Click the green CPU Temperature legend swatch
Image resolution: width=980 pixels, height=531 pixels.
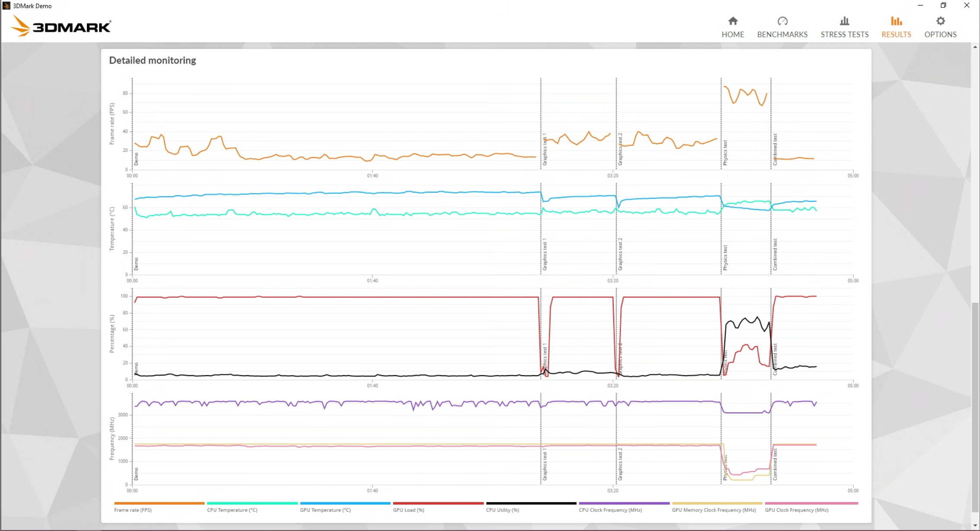(x=252, y=503)
